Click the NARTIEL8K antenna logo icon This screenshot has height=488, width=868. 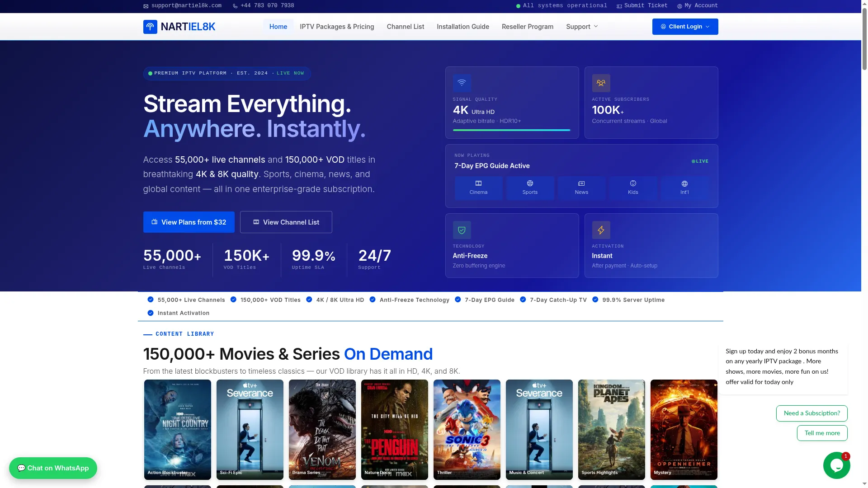click(x=150, y=27)
